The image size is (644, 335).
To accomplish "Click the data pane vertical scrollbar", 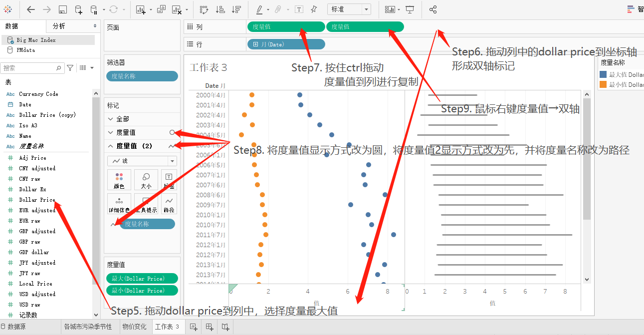I will pyautogui.click(x=96, y=190).
